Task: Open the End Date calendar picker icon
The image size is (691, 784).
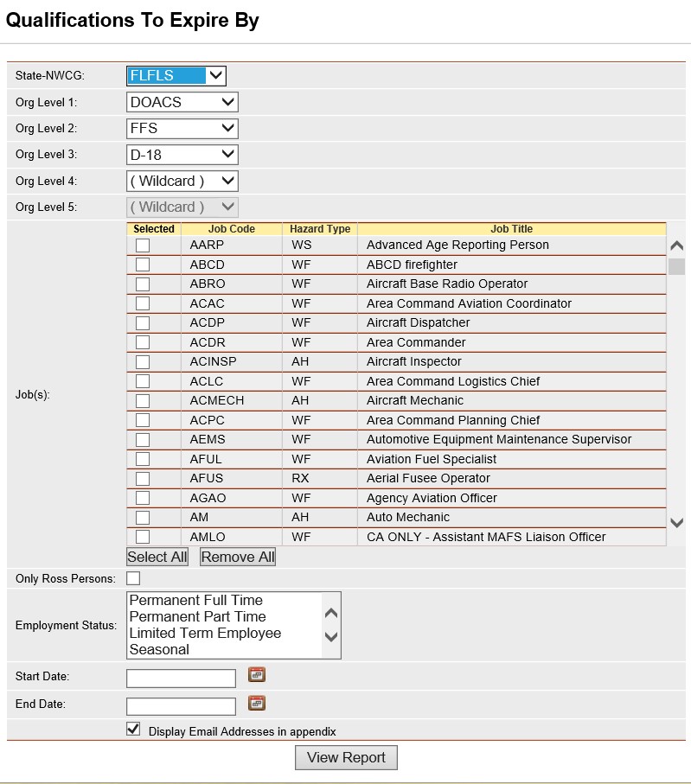Action: [x=257, y=703]
